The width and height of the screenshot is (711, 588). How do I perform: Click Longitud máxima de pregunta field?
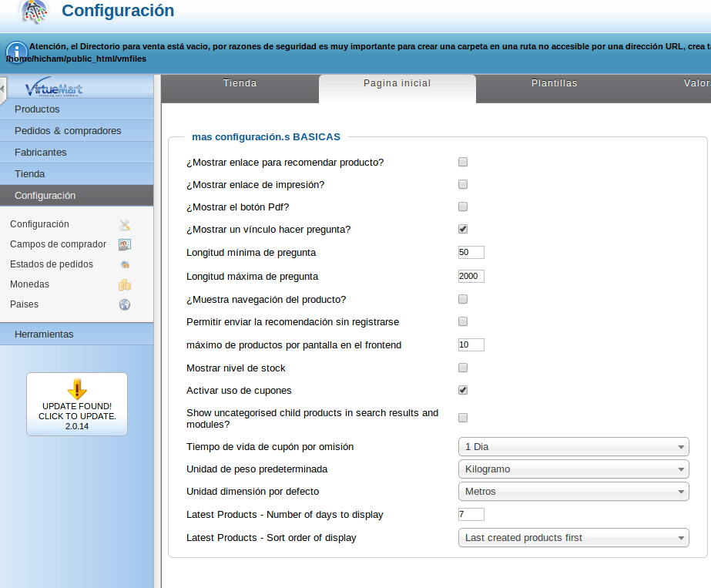click(471, 277)
